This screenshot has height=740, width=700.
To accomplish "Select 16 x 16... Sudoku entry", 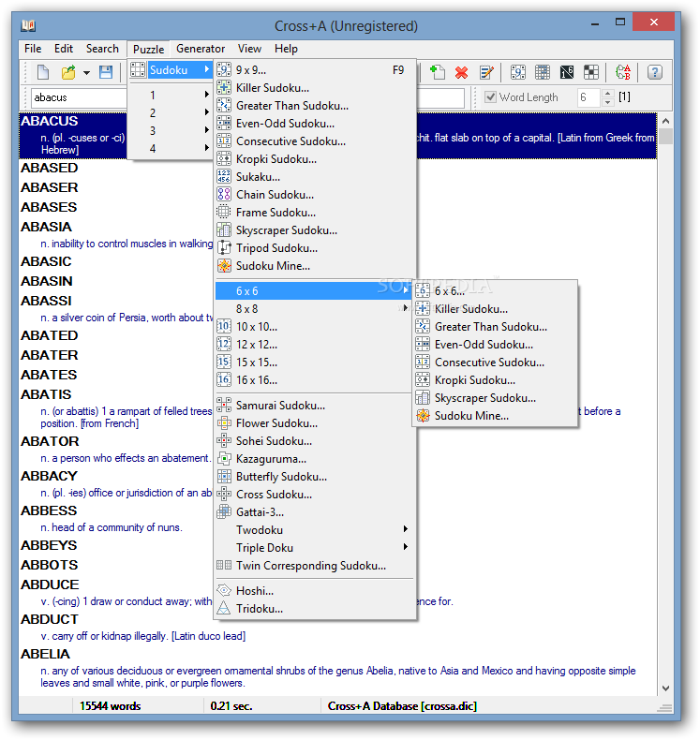I will click(315, 380).
